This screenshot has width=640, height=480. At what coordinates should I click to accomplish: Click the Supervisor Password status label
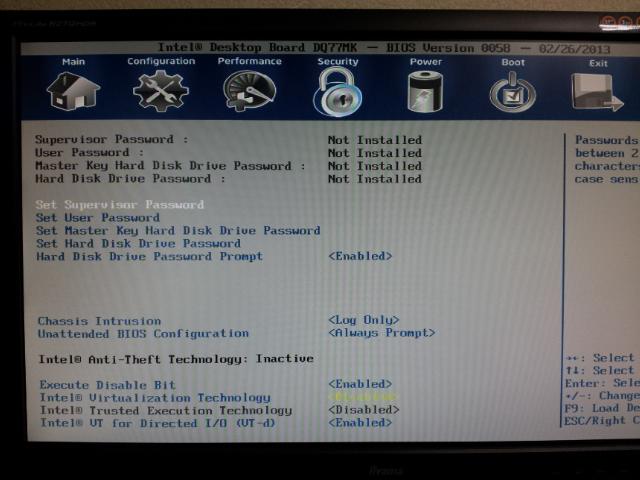click(112, 140)
